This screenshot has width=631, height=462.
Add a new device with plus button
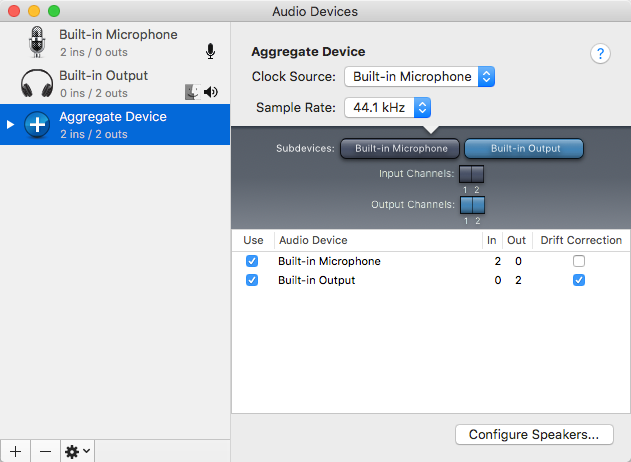(x=15, y=451)
